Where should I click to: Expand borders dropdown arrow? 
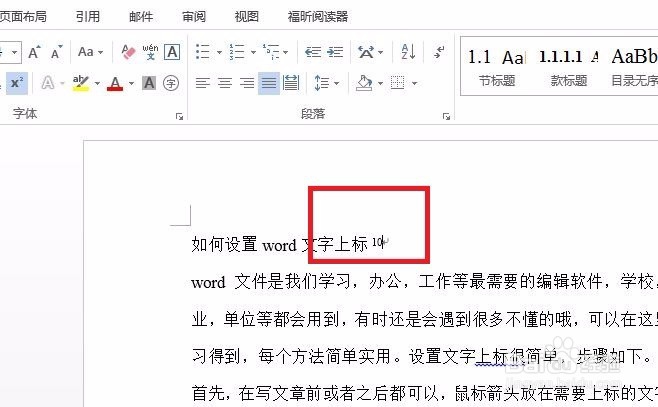pos(414,83)
